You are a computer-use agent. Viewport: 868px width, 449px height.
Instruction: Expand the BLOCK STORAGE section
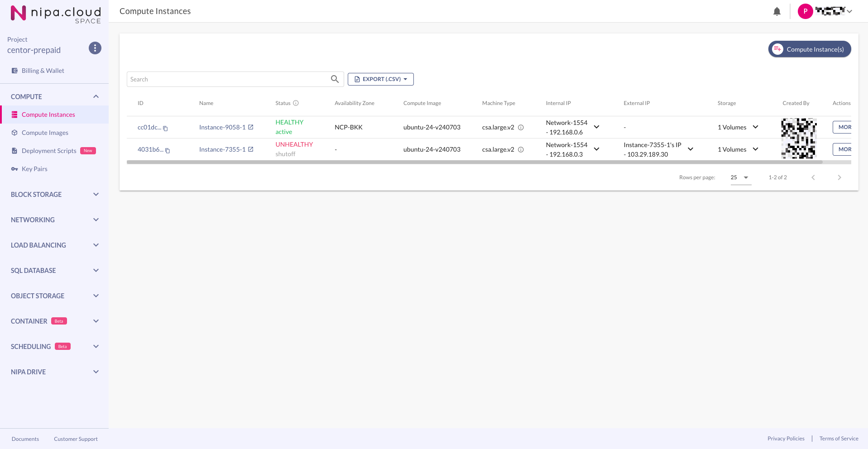[96, 194]
